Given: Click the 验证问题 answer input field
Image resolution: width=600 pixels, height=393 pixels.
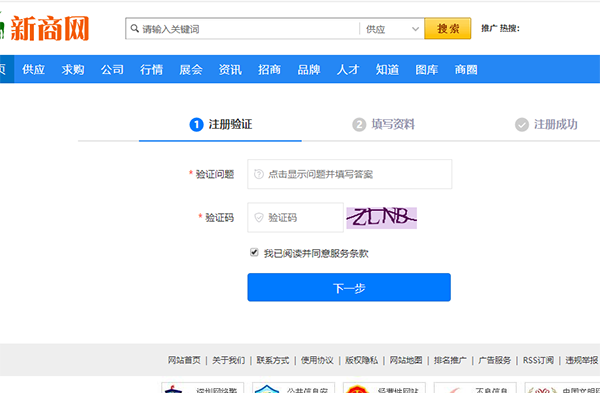Looking at the screenshot, I should 349,174.
